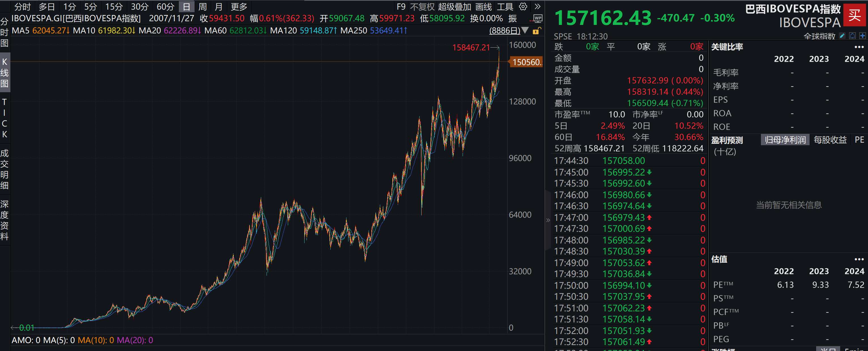This screenshot has height=351, width=868.
Task: Click the pencil edit icon
Action: pos(842,36)
